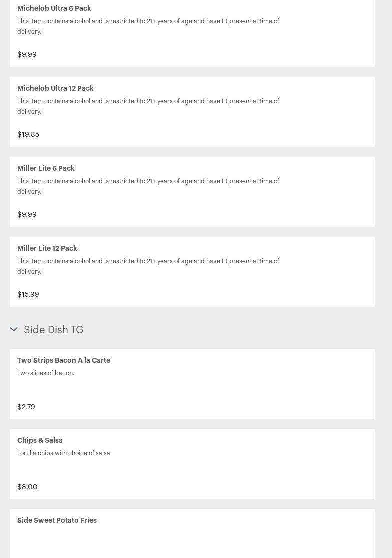Select Side Sweet Potato Fries item
The image size is (392, 558).
tap(57, 520)
